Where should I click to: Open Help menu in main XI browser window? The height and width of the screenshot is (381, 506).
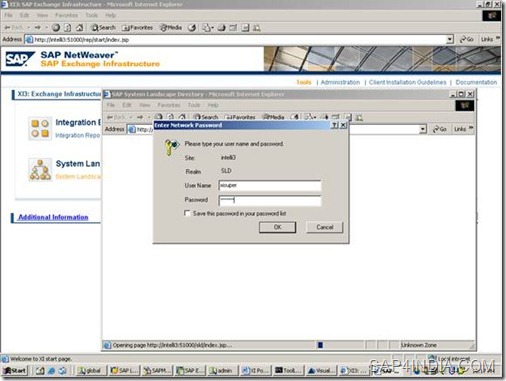click(x=110, y=15)
